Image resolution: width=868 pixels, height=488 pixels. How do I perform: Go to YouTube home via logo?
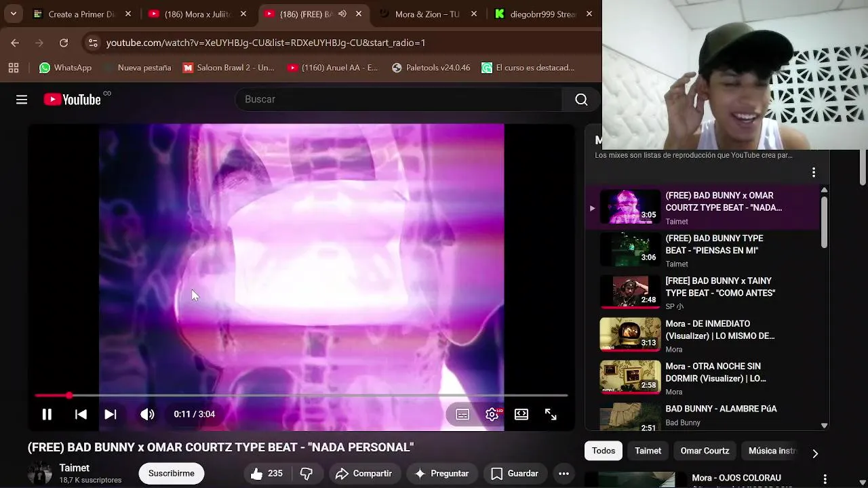[73, 100]
